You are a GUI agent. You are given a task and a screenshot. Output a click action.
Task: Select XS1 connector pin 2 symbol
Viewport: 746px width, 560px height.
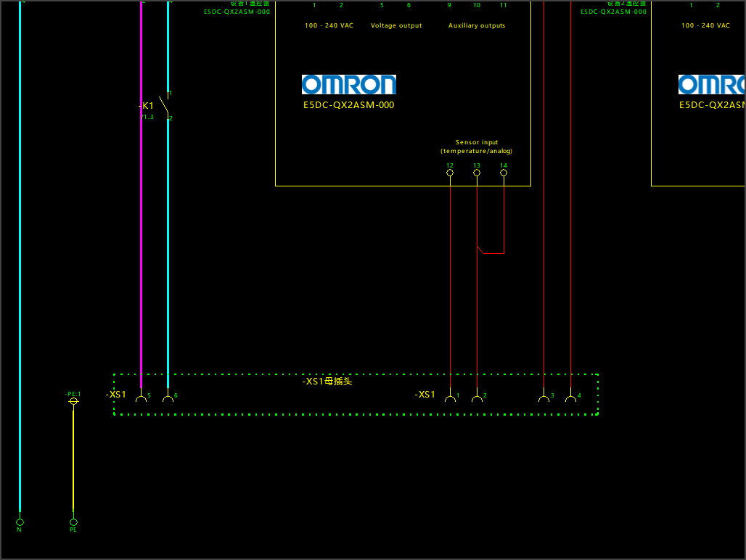coord(477,396)
